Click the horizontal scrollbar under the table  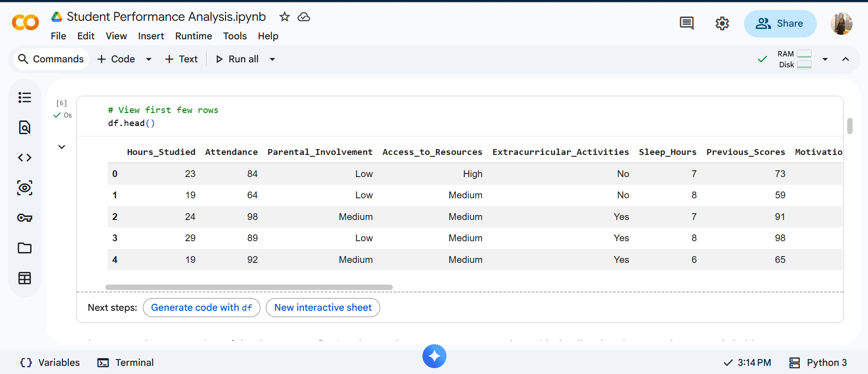click(249, 287)
